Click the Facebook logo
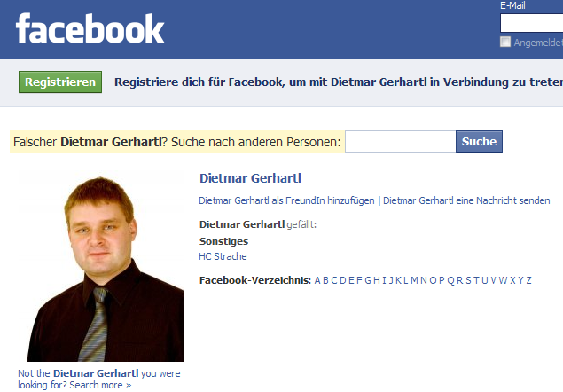The width and height of the screenshot is (563, 392). 90,28
